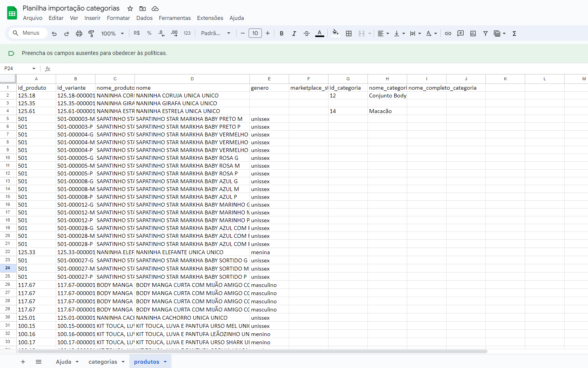Toggle bold formatting
This screenshot has width=588, height=368.
pos(282,34)
